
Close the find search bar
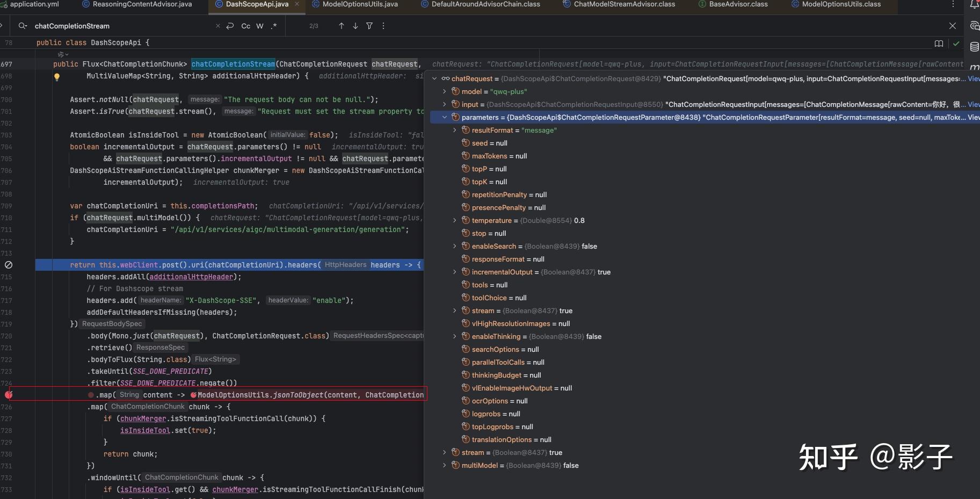point(952,26)
